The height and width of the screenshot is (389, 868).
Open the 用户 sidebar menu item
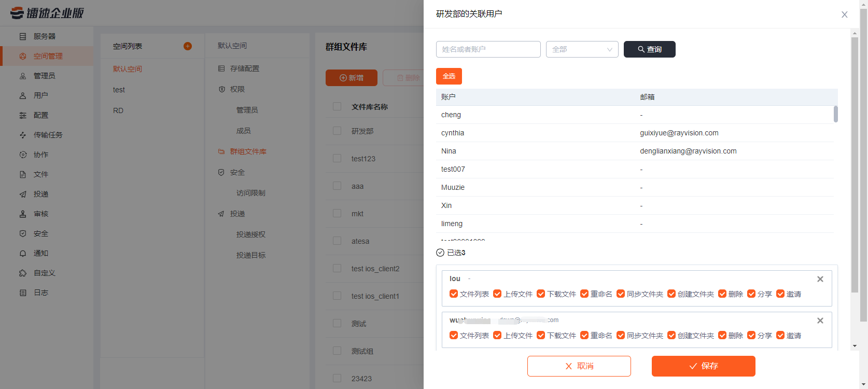pos(47,95)
